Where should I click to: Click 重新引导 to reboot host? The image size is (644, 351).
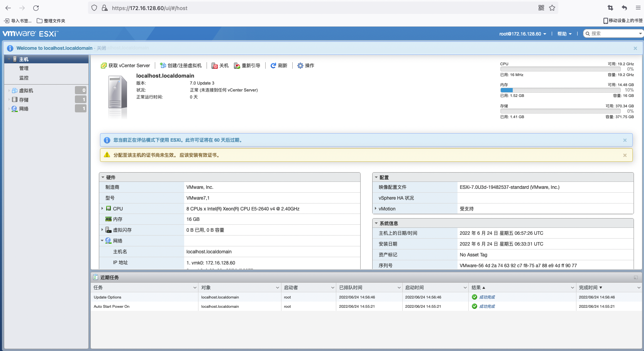[247, 66]
